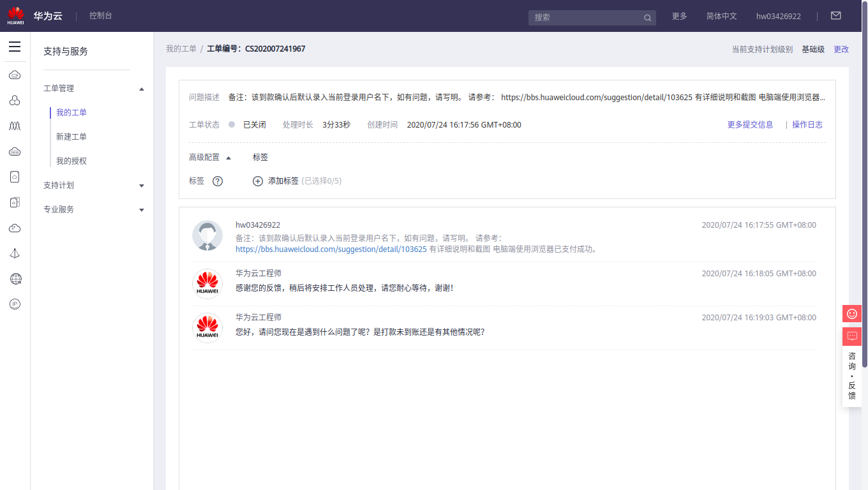The height and width of the screenshot is (490, 868).
Task: Select 新建工单 in the sidebar
Action: [x=71, y=137]
